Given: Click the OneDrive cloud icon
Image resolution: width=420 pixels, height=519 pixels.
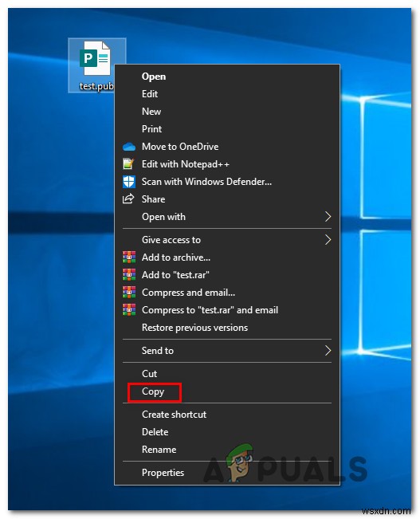Looking at the screenshot, I should coord(129,147).
